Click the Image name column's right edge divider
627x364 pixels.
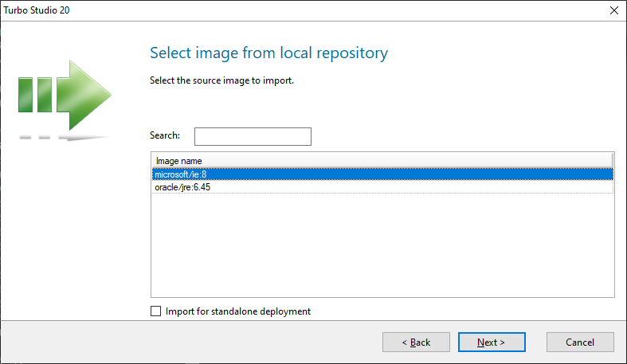coord(612,161)
